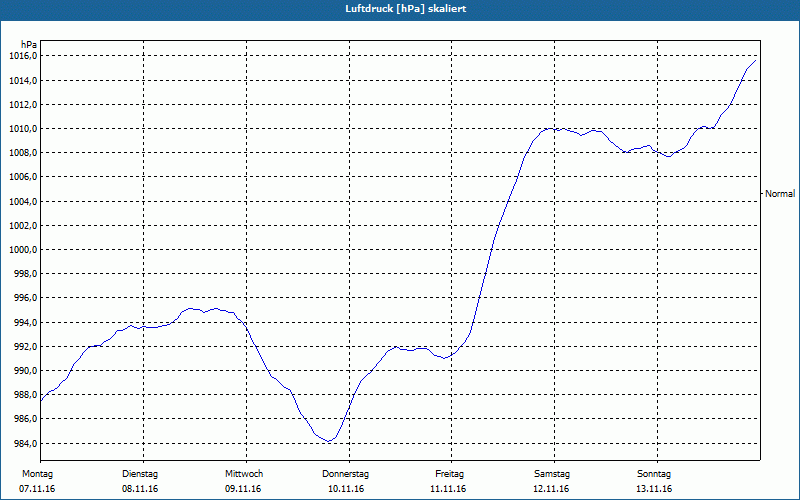
Task: Click the 1016,0 axis value
Action: pyautogui.click(x=23, y=56)
